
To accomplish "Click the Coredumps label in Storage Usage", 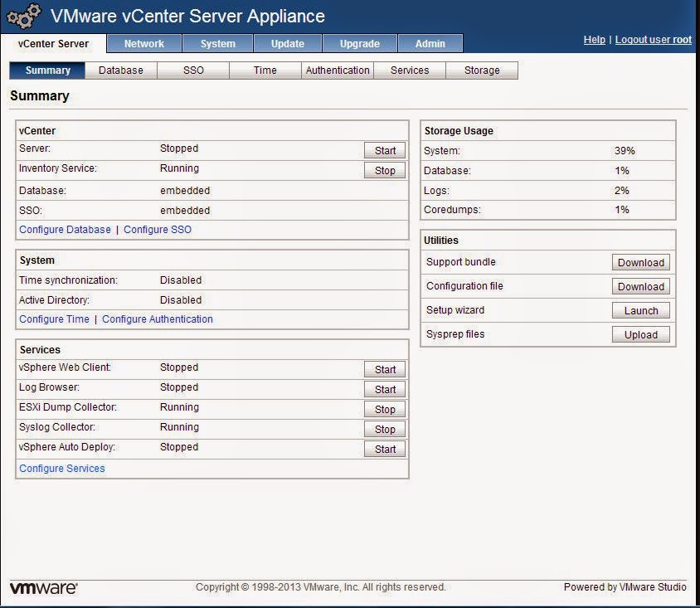I will coord(452,210).
